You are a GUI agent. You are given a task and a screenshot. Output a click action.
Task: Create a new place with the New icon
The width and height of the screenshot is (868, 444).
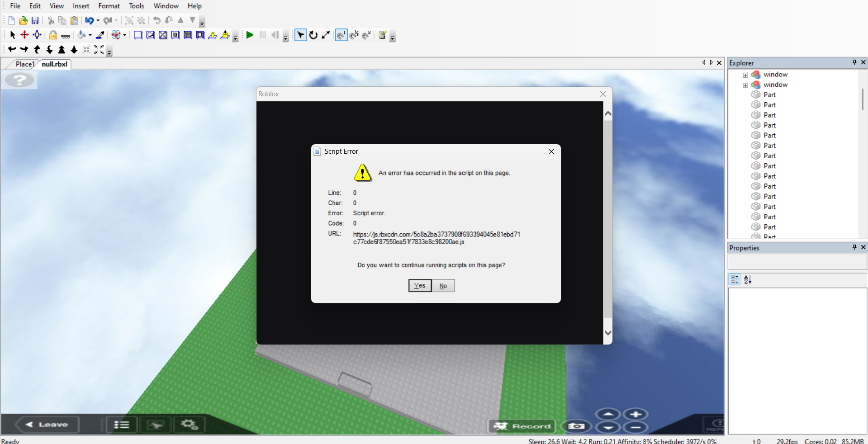click(11, 20)
